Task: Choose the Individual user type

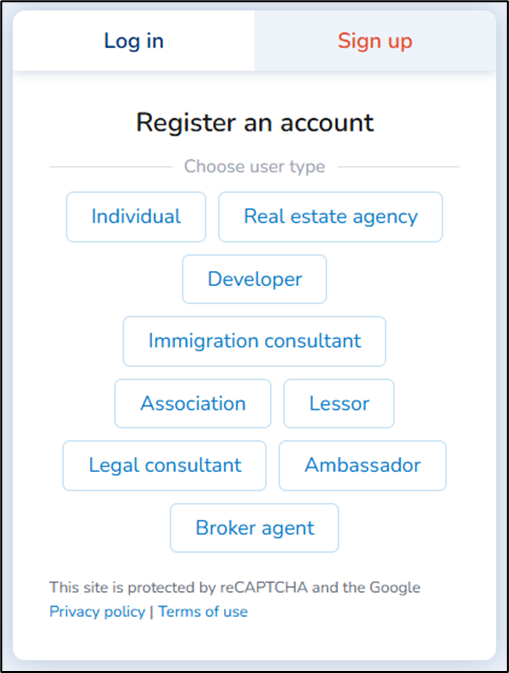Action: (136, 217)
